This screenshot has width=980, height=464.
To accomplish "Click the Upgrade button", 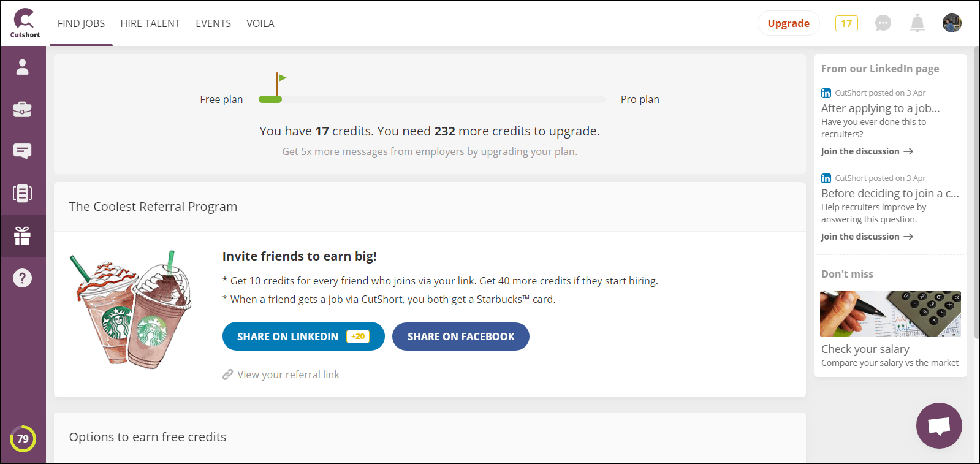I will coord(789,23).
